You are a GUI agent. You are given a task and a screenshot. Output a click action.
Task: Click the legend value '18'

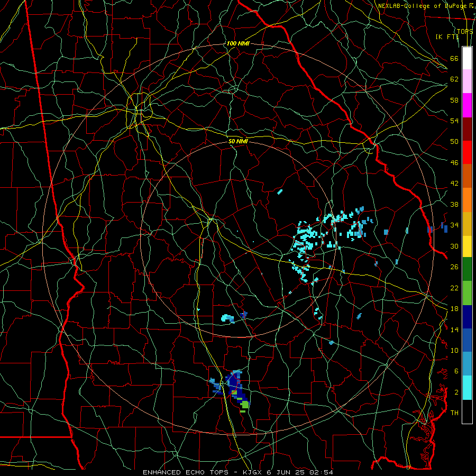click(x=454, y=309)
